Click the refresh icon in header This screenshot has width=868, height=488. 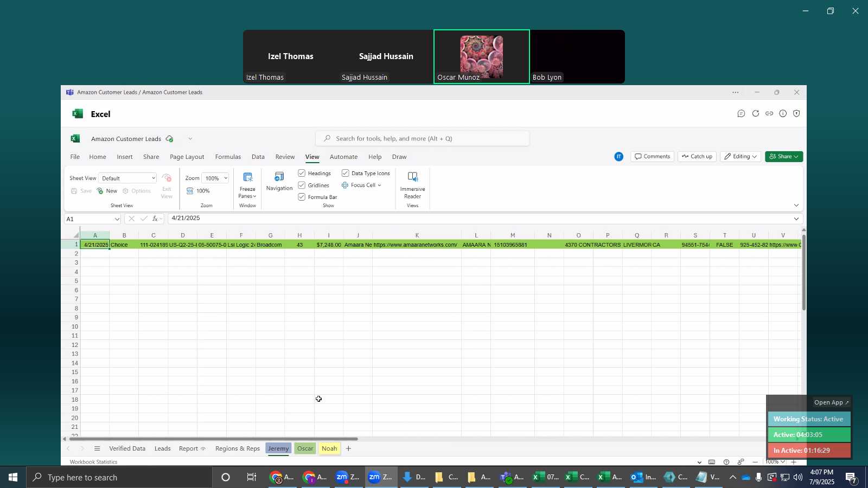[755, 113]
